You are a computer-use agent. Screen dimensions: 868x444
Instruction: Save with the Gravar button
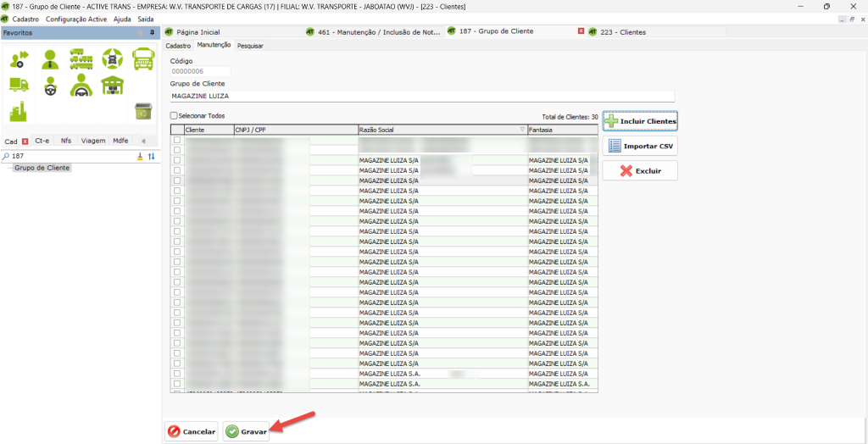(x=247, y=431)
